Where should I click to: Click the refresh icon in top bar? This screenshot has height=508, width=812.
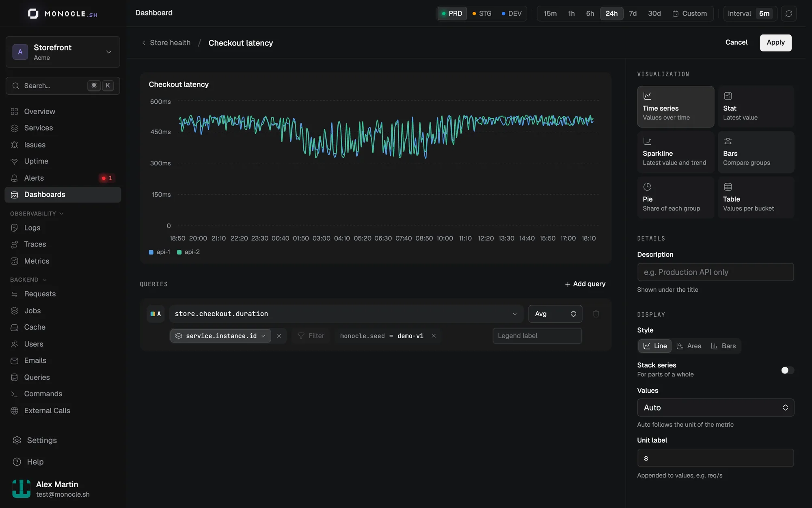click(788, 13)
